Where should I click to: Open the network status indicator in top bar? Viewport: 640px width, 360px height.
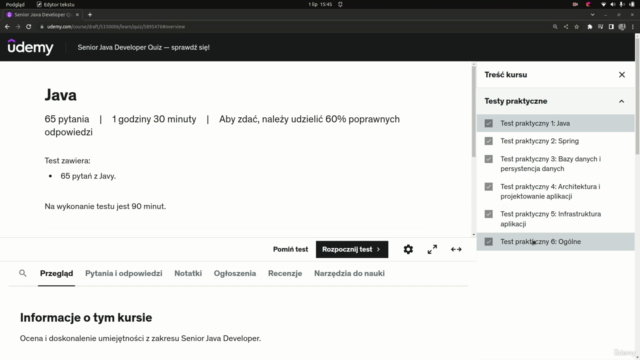pos(603,4)
